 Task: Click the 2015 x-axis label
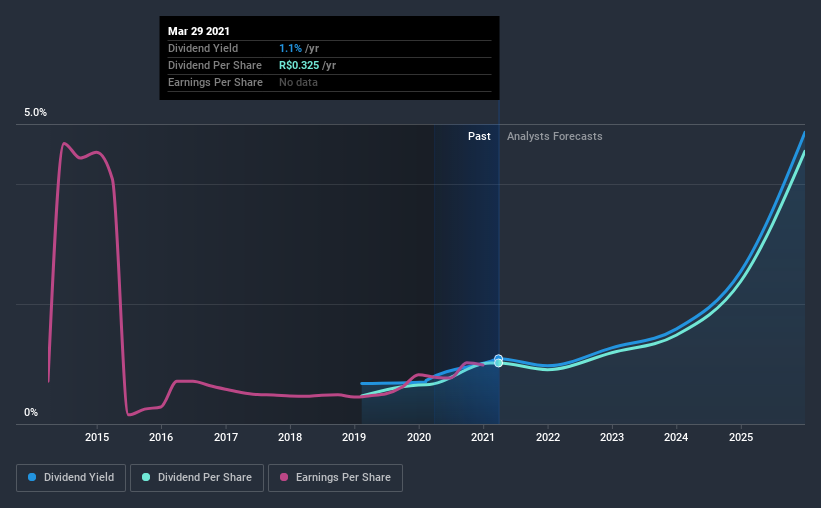click(x=97, y=437)
